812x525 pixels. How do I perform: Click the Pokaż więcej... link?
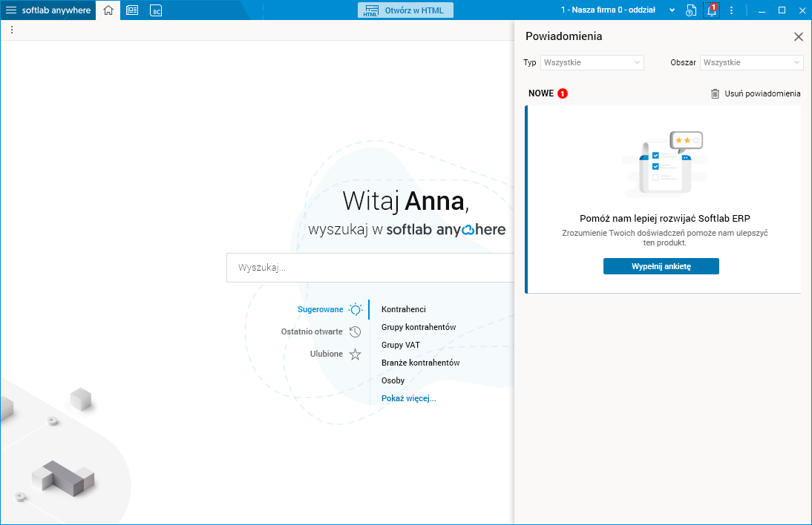(408, 398)
